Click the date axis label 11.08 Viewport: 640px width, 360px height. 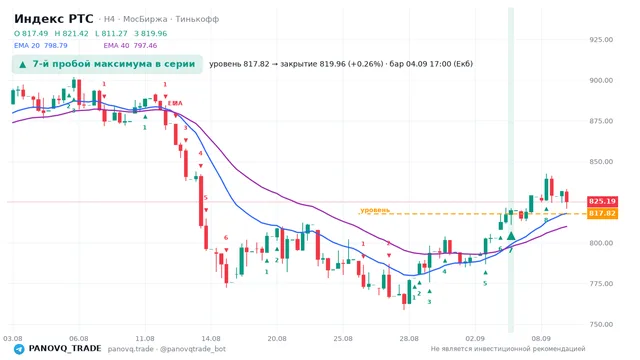145,338
